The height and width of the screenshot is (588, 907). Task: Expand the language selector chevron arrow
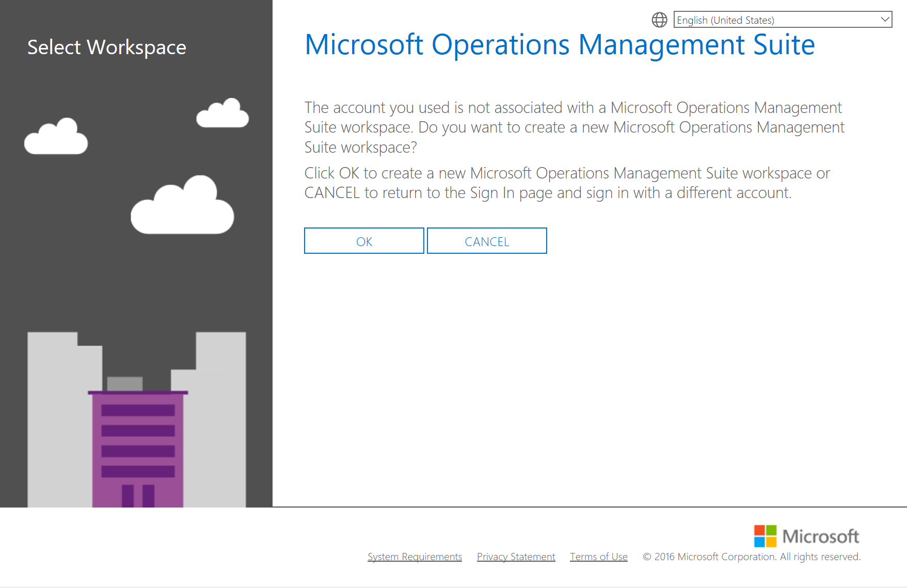coord(885,20)
